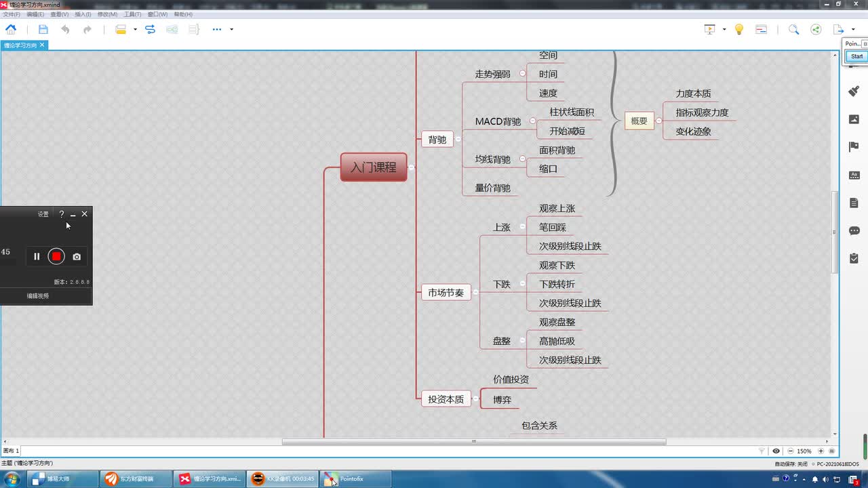Collapse the 盘整 branch
The width and height of the screenshot is (868, 488).
click(522, 341)
